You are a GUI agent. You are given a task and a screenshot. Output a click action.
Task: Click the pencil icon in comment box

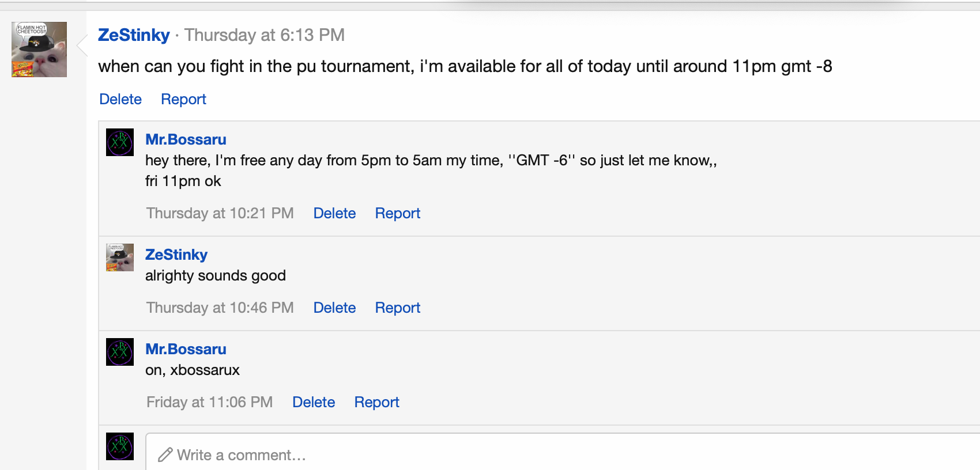(165, 455)
